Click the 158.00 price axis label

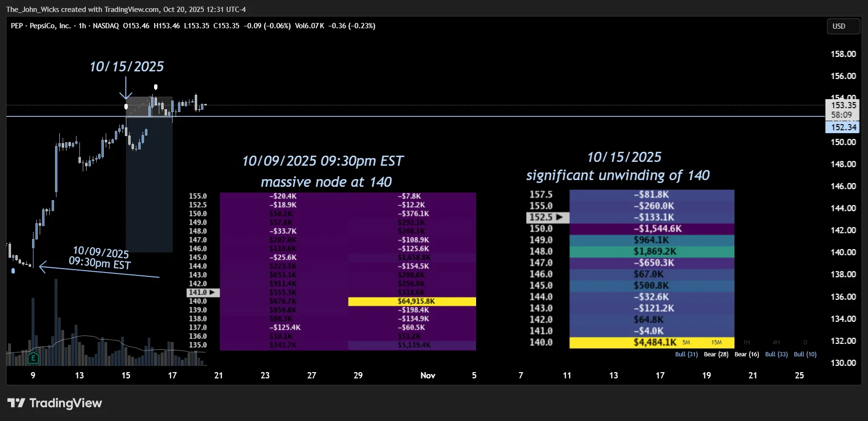coord(843,54)
